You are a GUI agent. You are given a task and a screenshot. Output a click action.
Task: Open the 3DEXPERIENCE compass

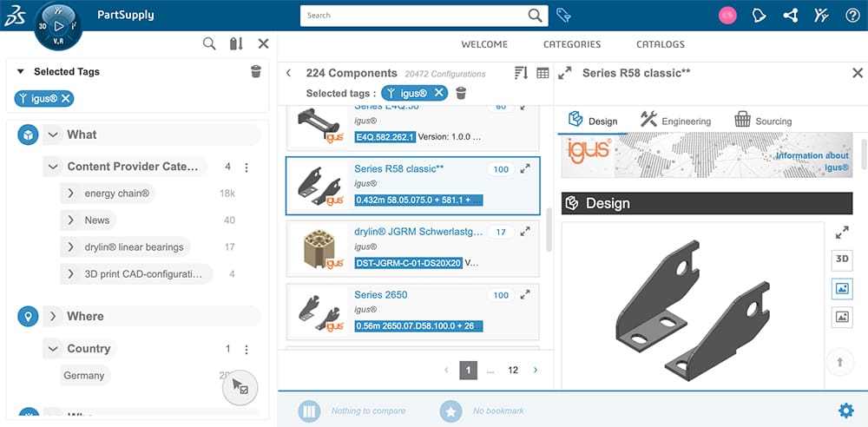pyautogui.click(x=58, y=26)
